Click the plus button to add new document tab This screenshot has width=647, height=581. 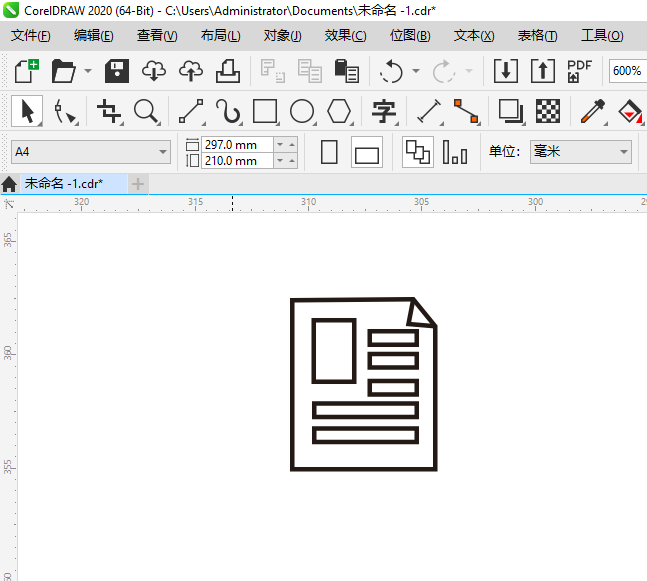(x=138, y=184)
